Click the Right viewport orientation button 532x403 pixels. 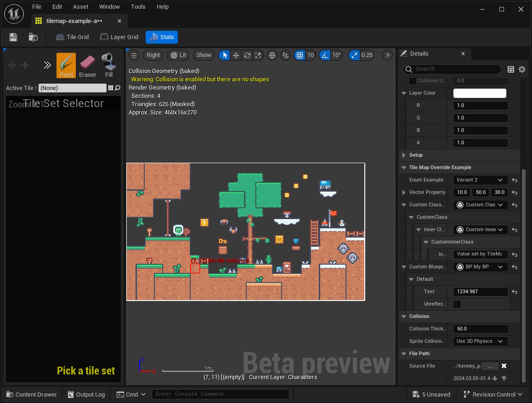click(x=153, y=55)
